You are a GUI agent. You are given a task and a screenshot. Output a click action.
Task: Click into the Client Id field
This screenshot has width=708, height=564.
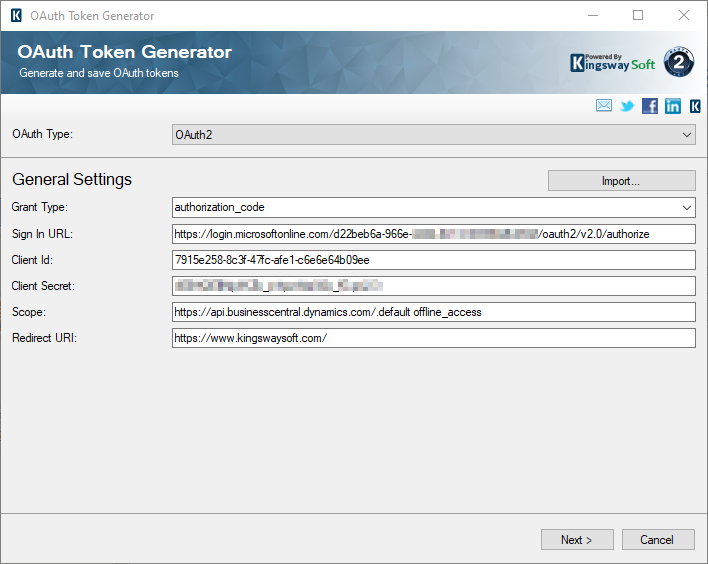pyautogui.click(x=433, y=260)
